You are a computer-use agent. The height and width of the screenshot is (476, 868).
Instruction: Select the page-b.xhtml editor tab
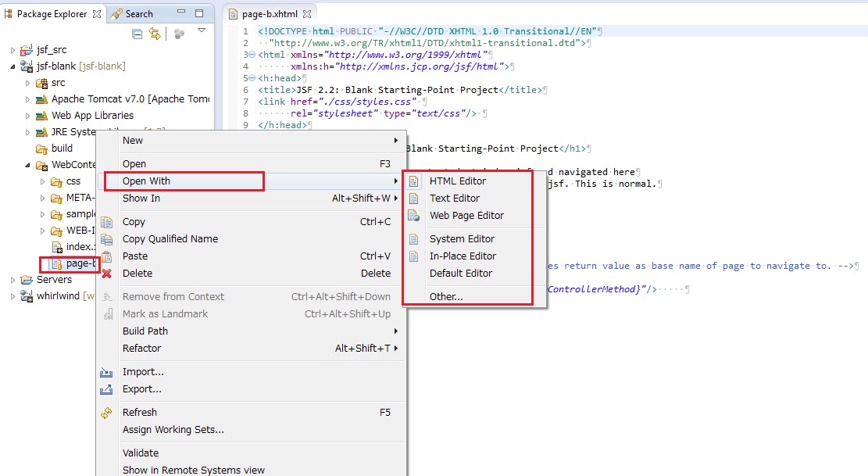coord(269,14)
